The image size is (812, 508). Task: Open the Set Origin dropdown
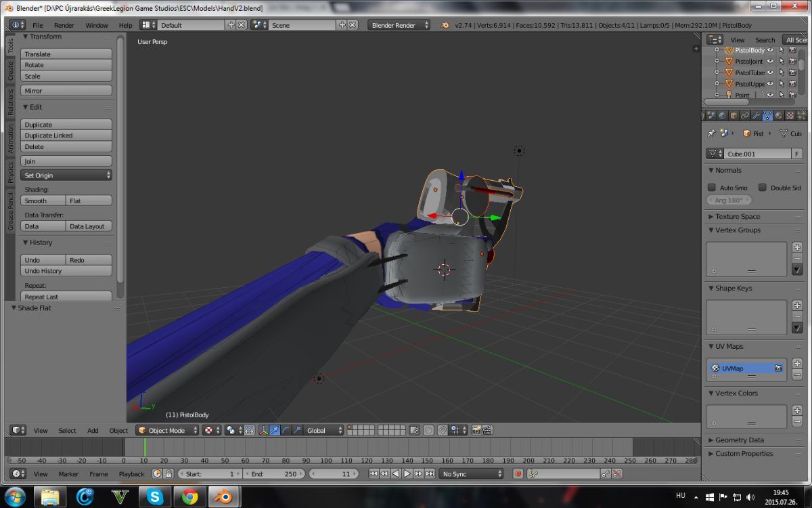(66, 175)
